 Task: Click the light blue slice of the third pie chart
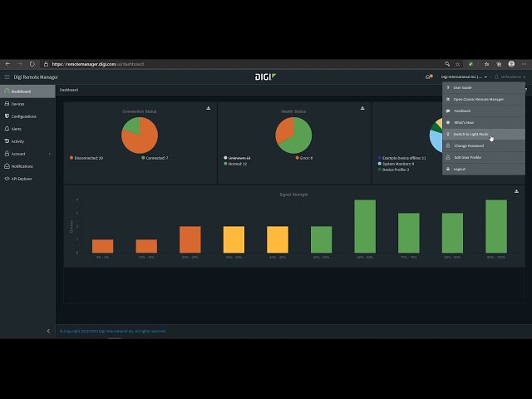pos(436,142)
